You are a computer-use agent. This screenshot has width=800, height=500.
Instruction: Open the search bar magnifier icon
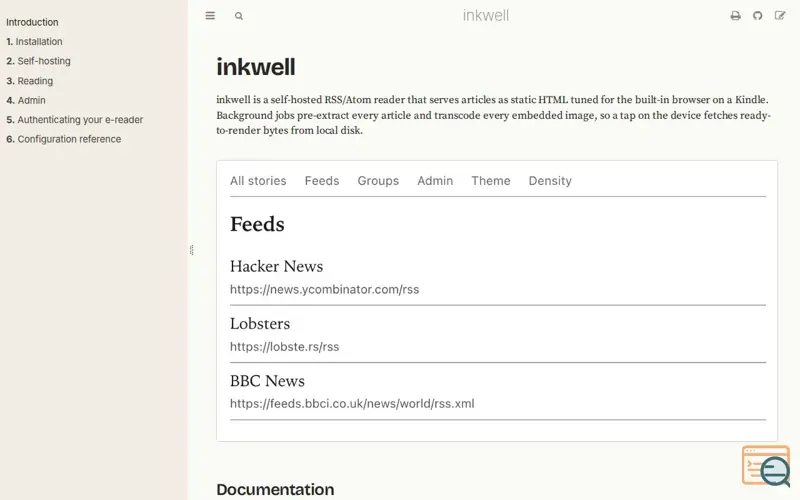click(x=239, y=16)
